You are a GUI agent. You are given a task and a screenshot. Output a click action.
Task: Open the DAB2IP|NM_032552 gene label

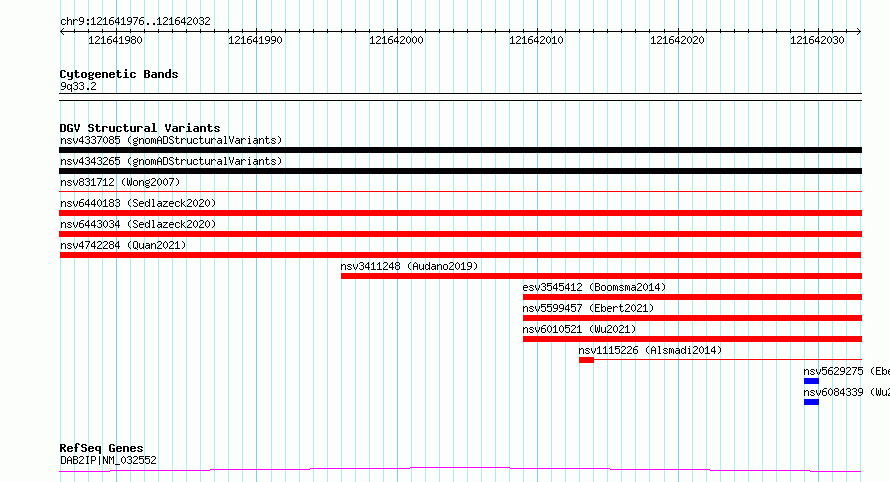[x=108, y=460]
